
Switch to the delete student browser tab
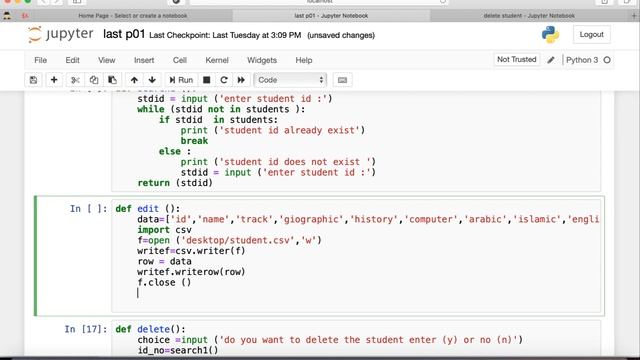(529, 16)
